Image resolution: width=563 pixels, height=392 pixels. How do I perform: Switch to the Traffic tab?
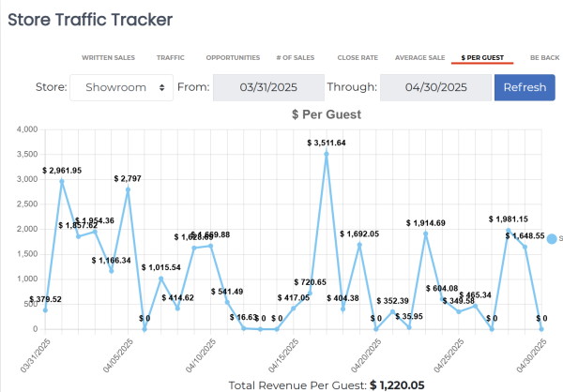[170, 57]
